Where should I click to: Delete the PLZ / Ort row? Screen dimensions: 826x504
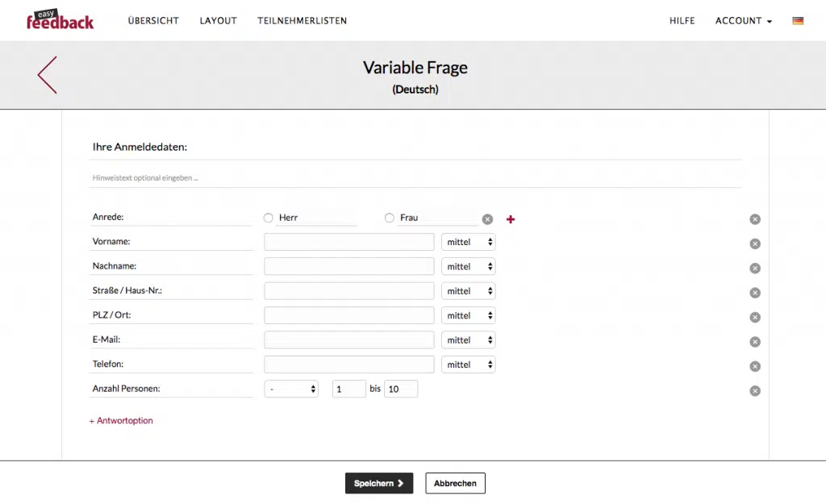(x=755, y=317)
